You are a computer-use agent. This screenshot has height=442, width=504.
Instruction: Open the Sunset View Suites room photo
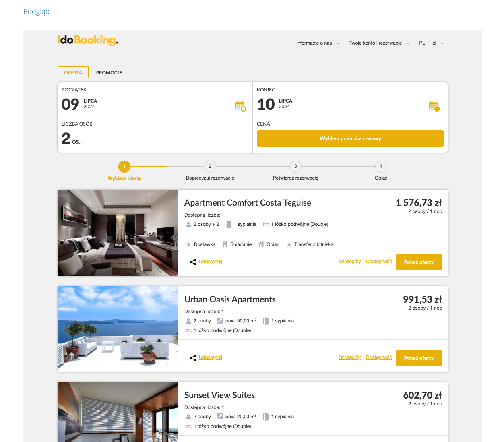[x=118, y=412]
